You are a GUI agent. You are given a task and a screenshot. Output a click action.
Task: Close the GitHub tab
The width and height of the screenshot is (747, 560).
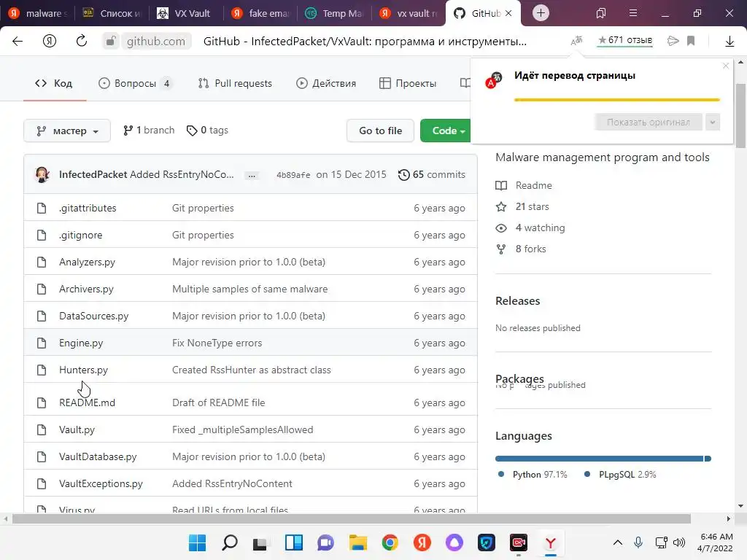[x=508, y=13]
